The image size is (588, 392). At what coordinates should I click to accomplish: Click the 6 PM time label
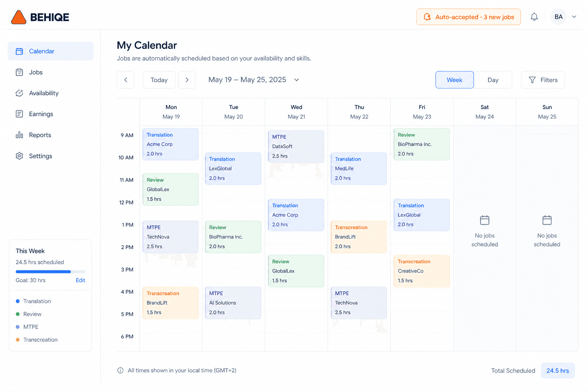(x=127, y=336)
